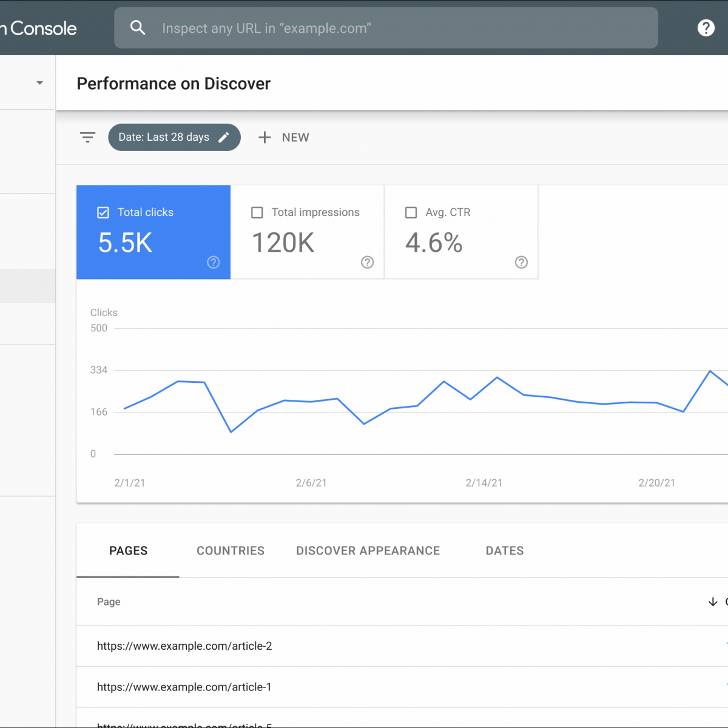Enable the Avg. CTR checkbox
This screenshot has width=728, height=728.
411,212
